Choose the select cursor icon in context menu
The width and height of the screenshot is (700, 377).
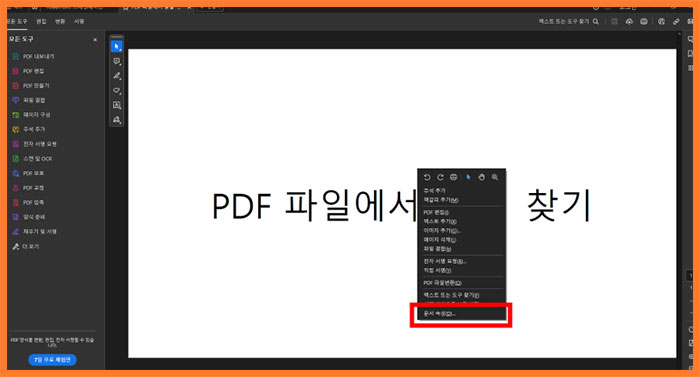pyautogui.click(x=468, y=177)
